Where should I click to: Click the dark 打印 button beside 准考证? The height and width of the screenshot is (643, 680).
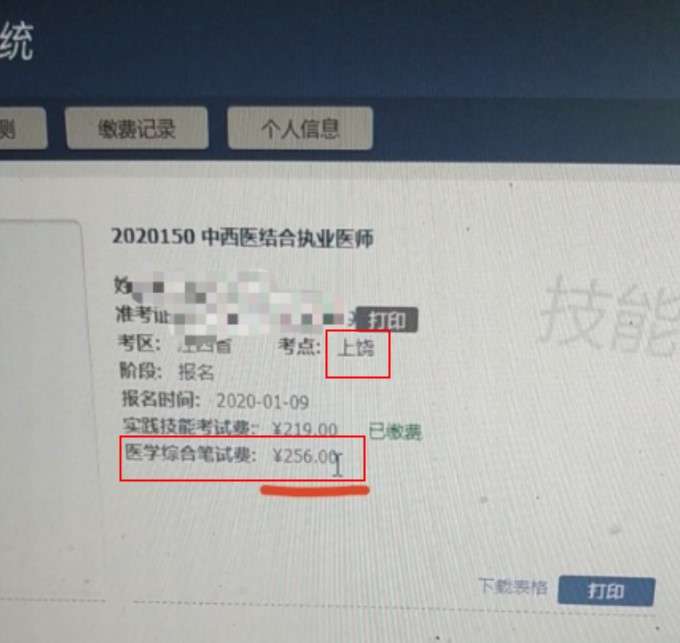click(x=387, y=320)
